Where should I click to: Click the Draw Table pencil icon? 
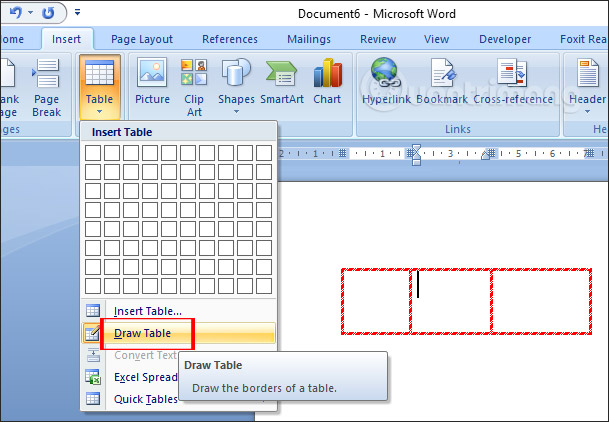pyautogui.click(x=92, y=333)
